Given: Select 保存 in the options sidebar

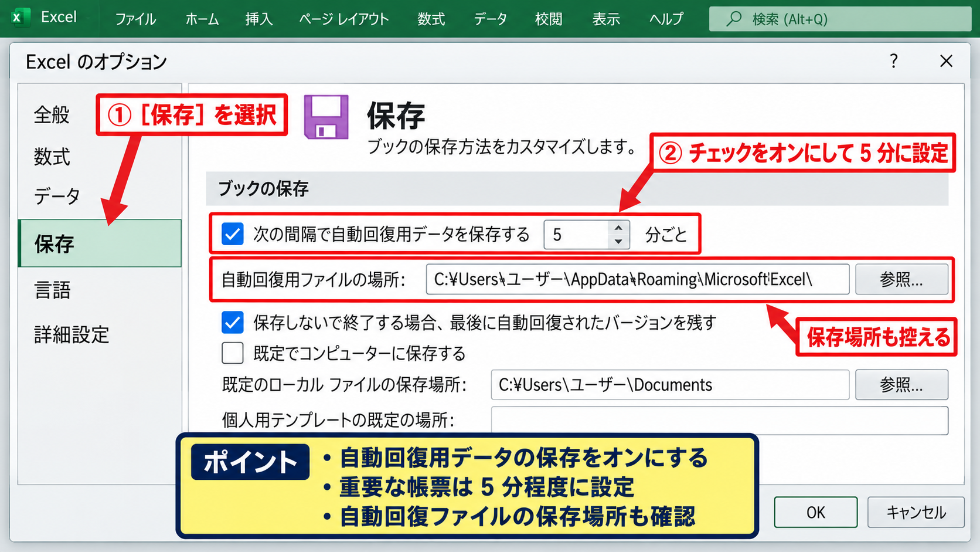Looking at the screenshot, I should pyautogui.click(x=100, y=243).
